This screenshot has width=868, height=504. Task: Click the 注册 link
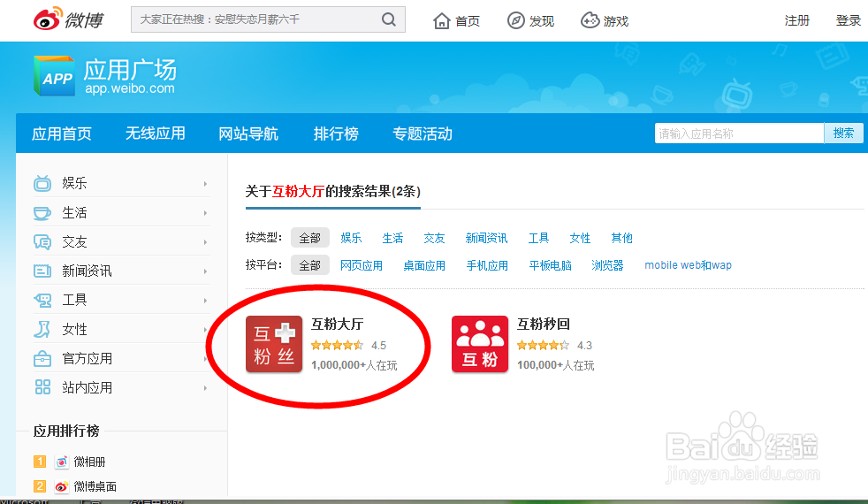(797, 20)
